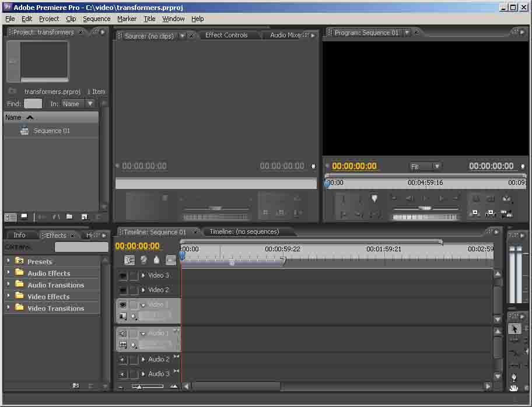This screenshot has height=407, width=532.
Task: Toggle the track lock box on Video 3
Action: point(134,275)
